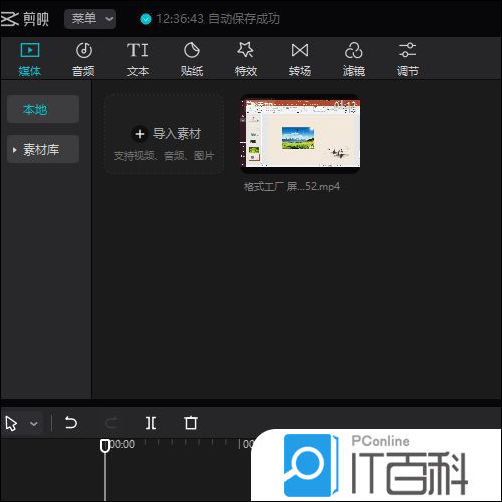Open the 音频 (Audio) tab
Viewport: 502px width, 502px height.
tap(83, 59)
